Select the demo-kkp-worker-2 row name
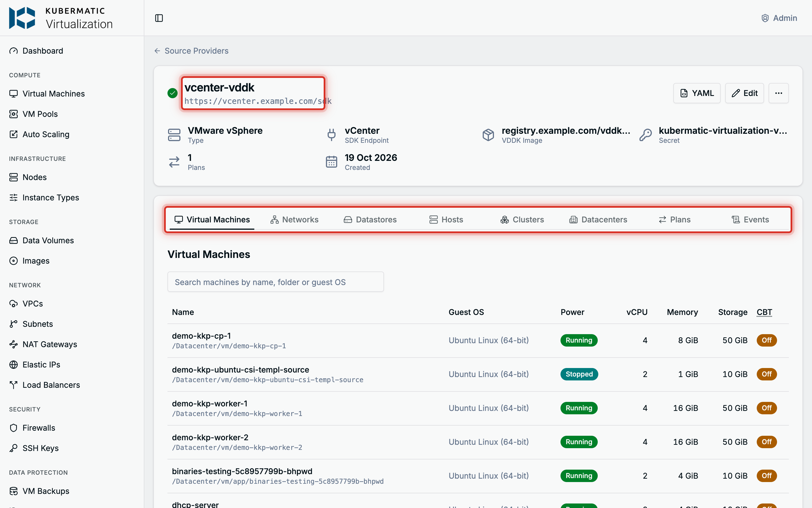The height and width of the screenshot is (508, 812). click(x=210, y=437)
